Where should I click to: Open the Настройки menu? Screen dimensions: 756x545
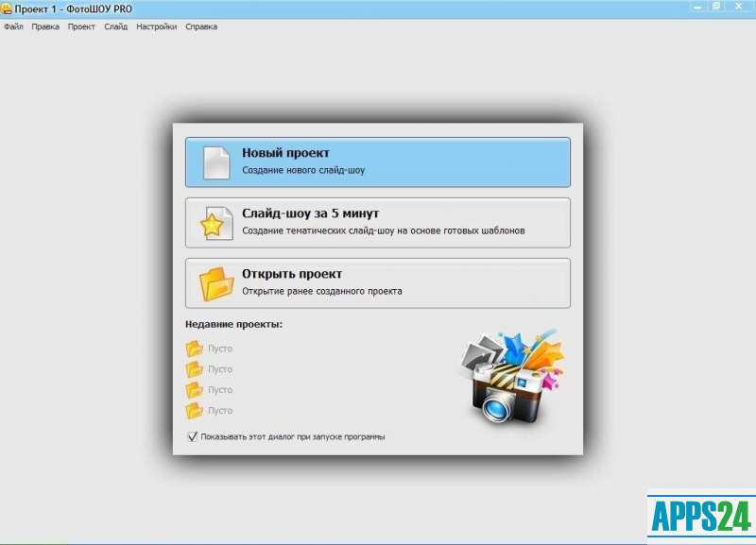(156, 26)
